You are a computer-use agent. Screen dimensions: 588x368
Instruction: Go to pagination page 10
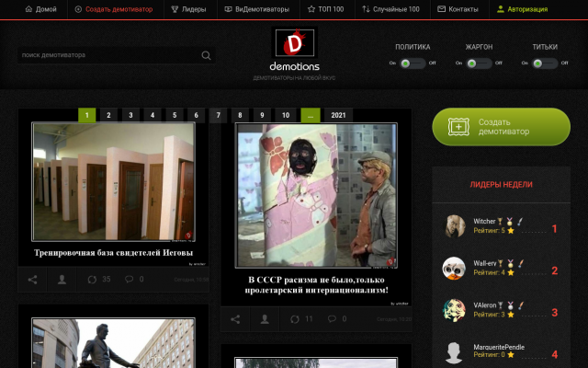pos(286,115)
